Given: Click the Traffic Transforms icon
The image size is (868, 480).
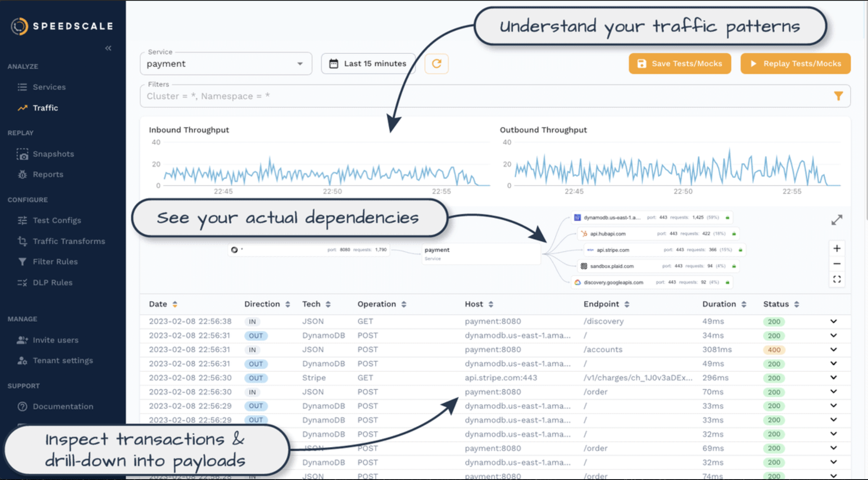Looking at the screenshot, I should [x=22, y=241].
